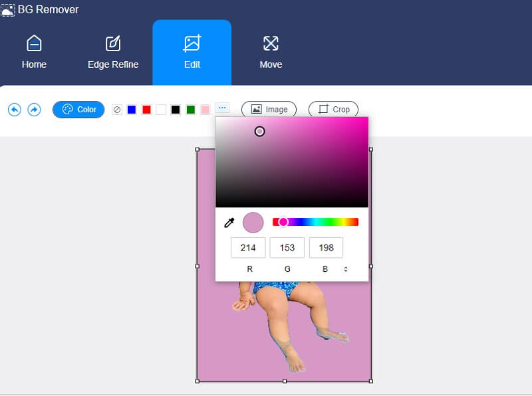This screenshot has height=396, width=532.
Task: Switch to the Edge Refine tab
Action: tap(112, 52)
